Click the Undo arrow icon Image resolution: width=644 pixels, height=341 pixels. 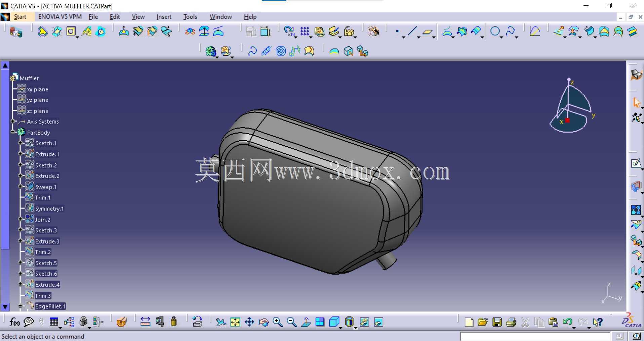coord(567,322)
